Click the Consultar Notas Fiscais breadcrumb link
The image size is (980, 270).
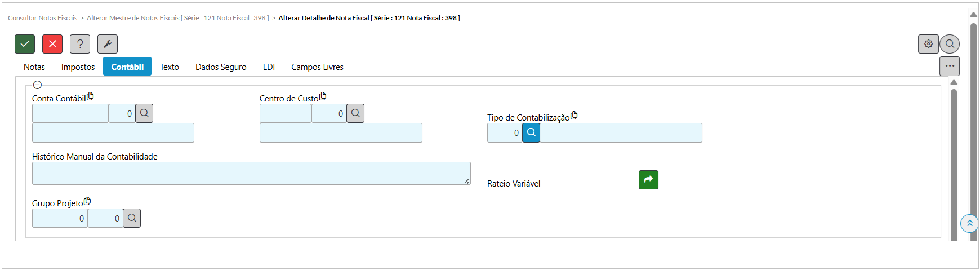click(x=43, y=18)
